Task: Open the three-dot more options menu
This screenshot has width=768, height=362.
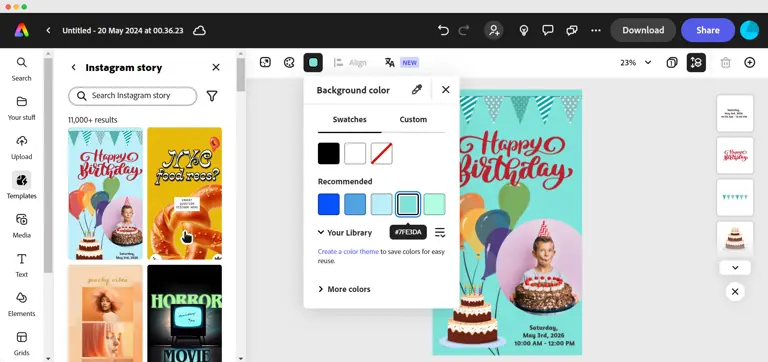Action: click(x=596, y=30)
